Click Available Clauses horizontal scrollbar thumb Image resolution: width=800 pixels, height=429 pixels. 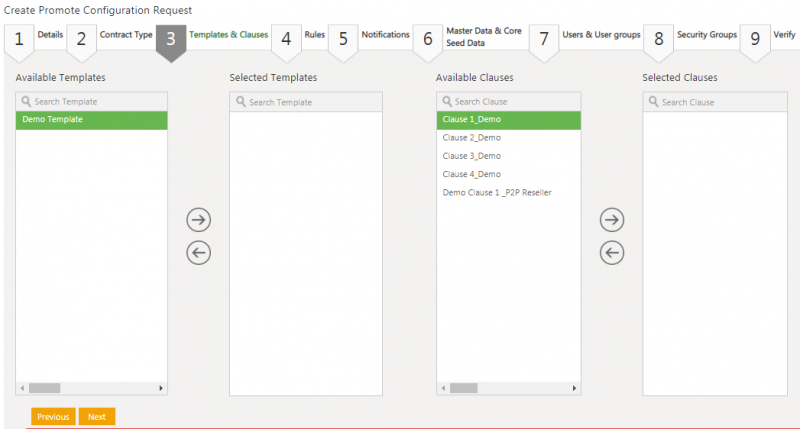[x=465, y=387]
